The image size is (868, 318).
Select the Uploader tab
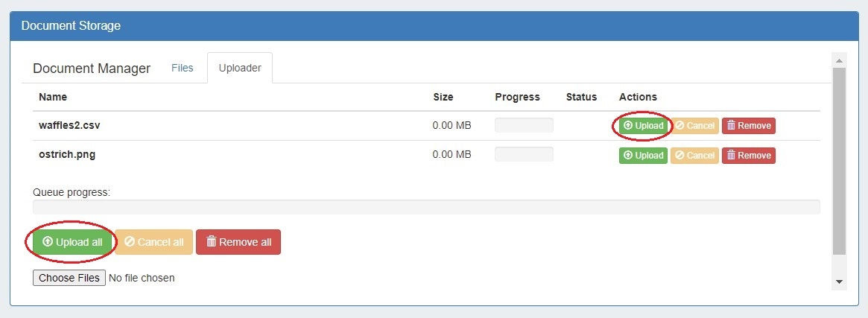coord(240,68)
